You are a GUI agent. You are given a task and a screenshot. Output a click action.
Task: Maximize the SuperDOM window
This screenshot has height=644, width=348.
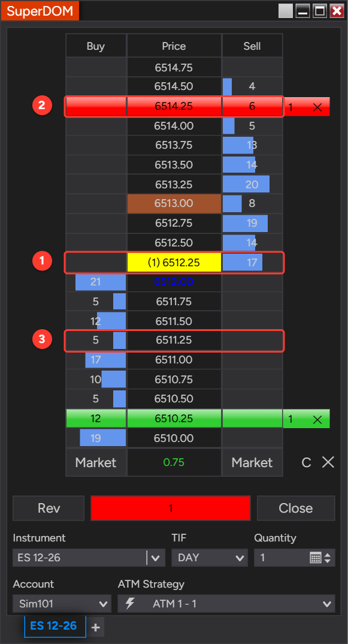point(319,11)
